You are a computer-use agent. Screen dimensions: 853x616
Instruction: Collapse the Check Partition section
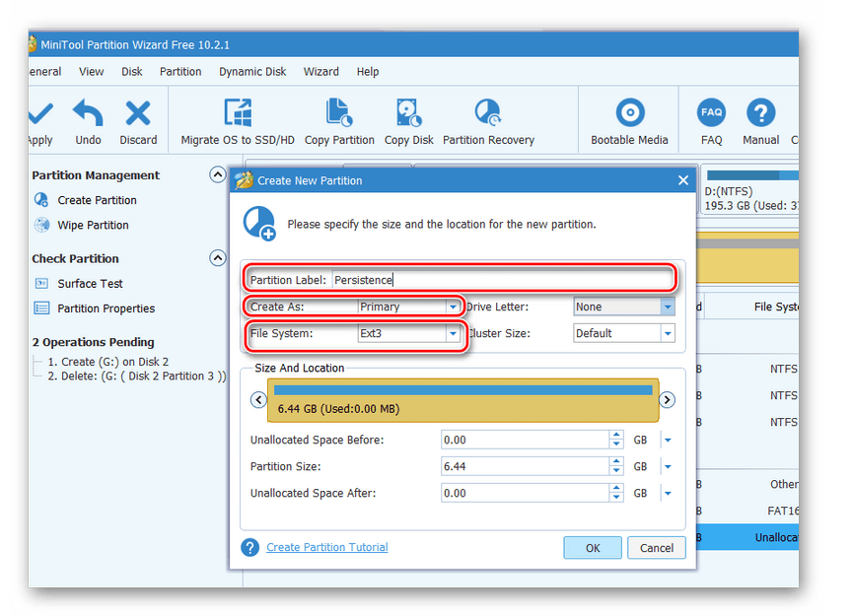click(218, 258)
